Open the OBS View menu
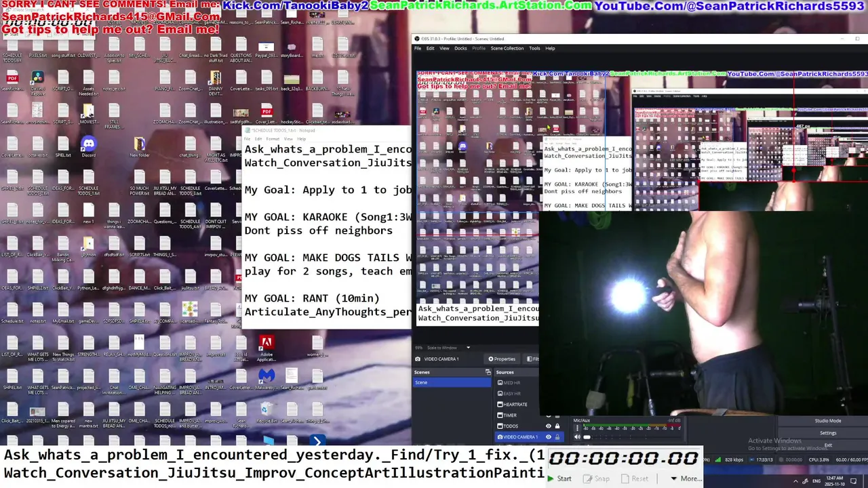 coord(444,48)
